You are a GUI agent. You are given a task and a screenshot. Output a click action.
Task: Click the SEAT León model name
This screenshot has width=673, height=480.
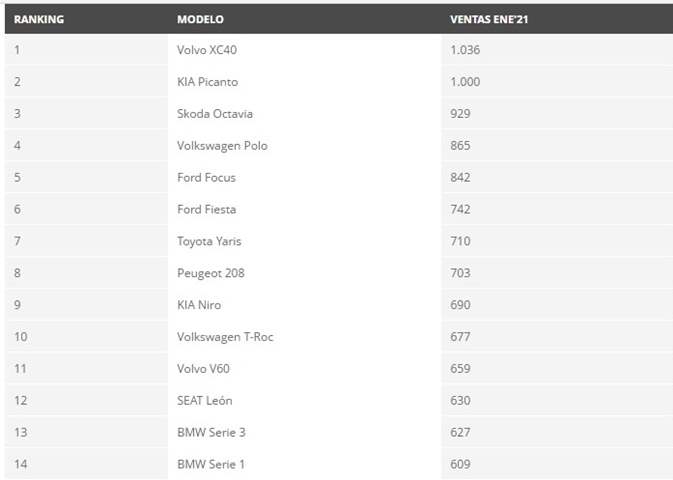[204, 401]
